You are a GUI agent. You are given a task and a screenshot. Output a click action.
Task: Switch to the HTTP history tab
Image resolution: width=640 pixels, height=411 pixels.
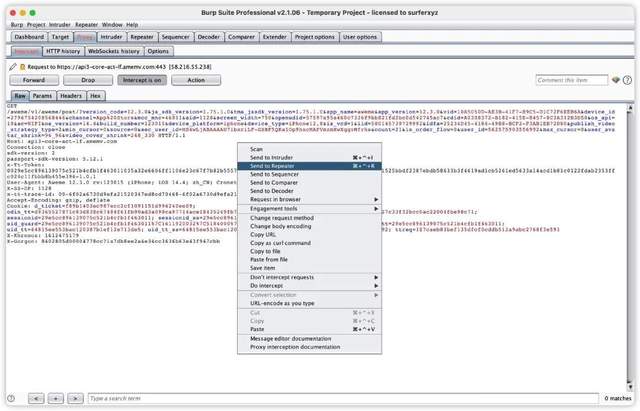pos(64,50)
